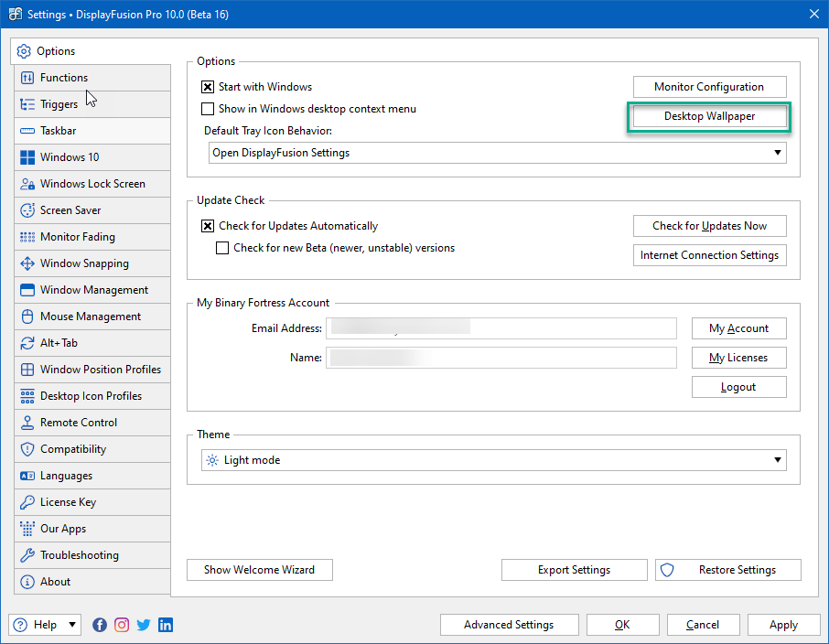This screenshot has width=829, height=644.
Task: Open the LinkedIn link icon
Action: (x=166, y=625)
